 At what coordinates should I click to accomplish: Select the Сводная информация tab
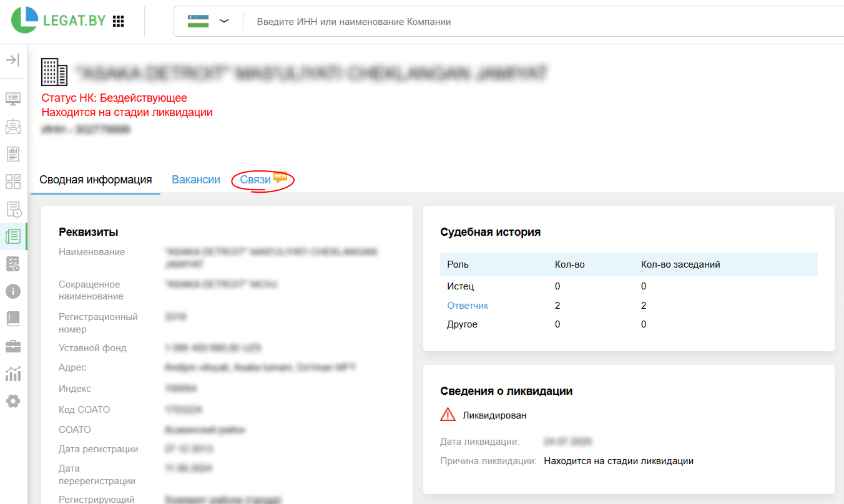(95, 179)
